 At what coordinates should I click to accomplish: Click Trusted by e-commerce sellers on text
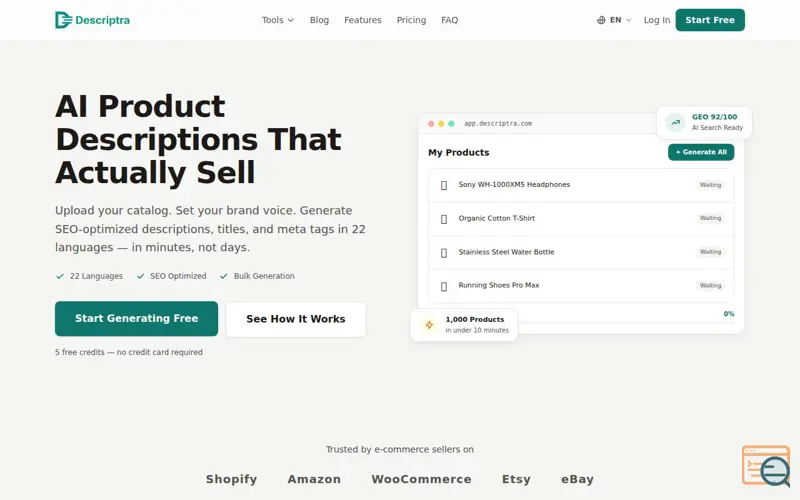pos(399,449)
